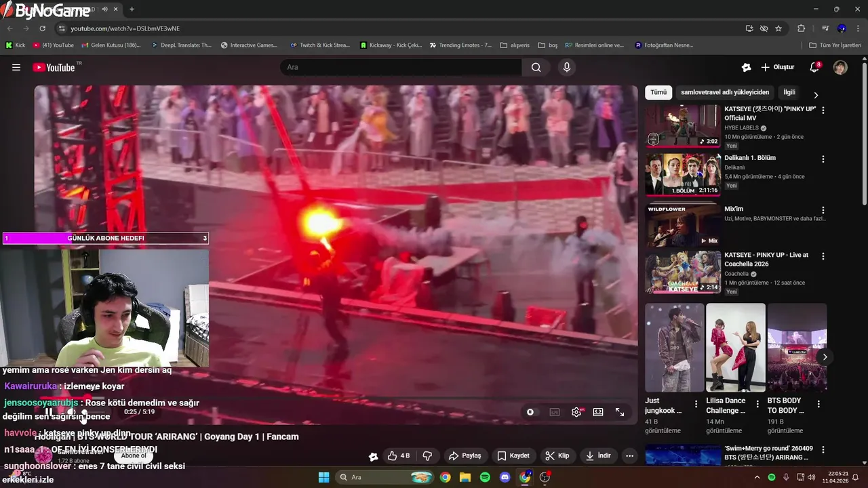
Task: Click the Windows taskbar search box
Action: 384,477
